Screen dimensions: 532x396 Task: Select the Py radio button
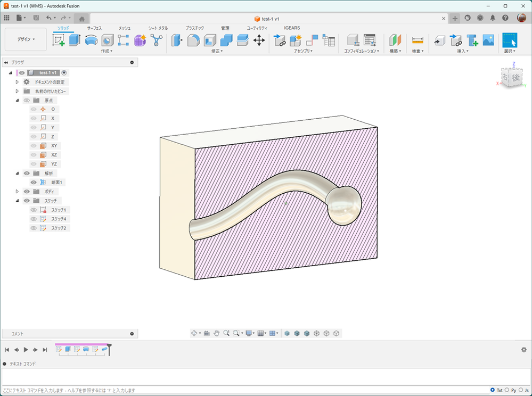(506, 390)
